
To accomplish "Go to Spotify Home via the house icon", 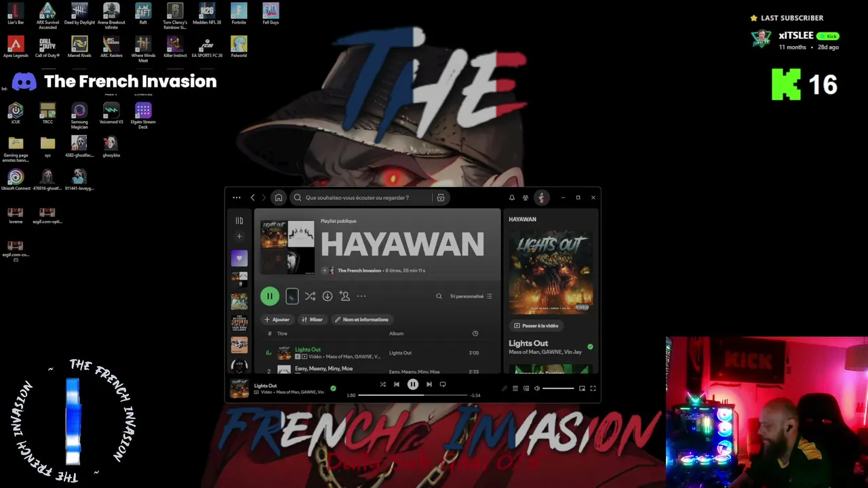I will coord(278,198).
